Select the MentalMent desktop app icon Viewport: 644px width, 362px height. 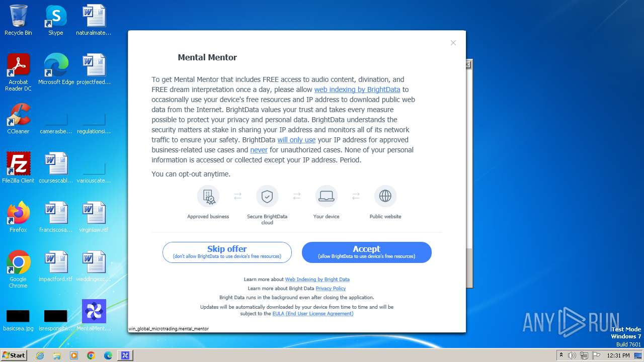pos(94,316)
